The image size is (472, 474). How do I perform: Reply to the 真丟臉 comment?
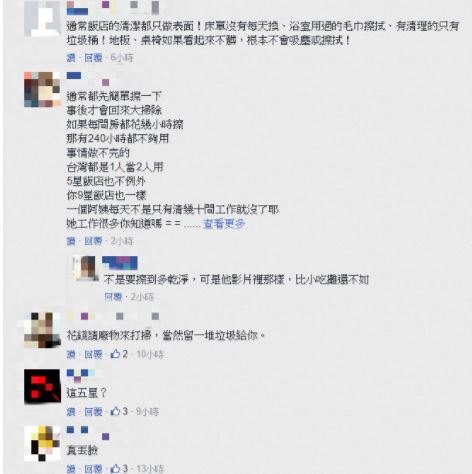click(x=93, y=469)
